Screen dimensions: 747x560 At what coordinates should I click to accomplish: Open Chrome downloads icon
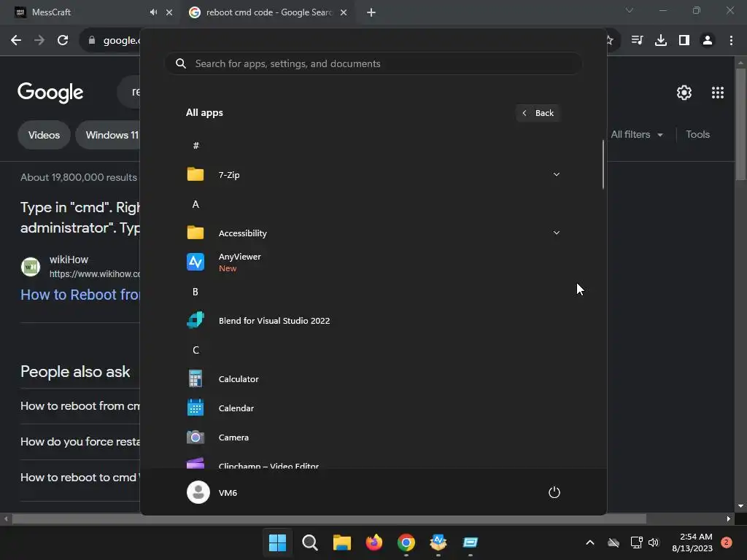[x=661, y=41]
